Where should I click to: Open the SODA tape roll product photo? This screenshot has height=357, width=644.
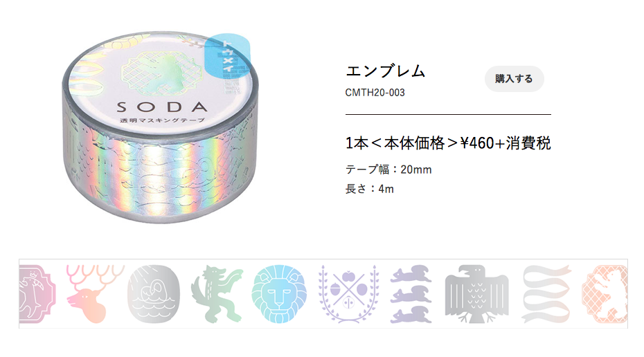[160, 127]
